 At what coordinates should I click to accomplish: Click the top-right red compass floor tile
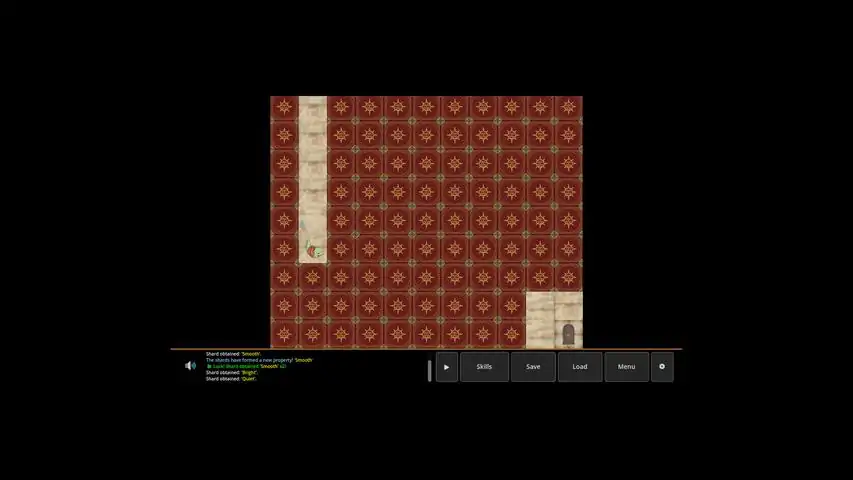[568, 108]
